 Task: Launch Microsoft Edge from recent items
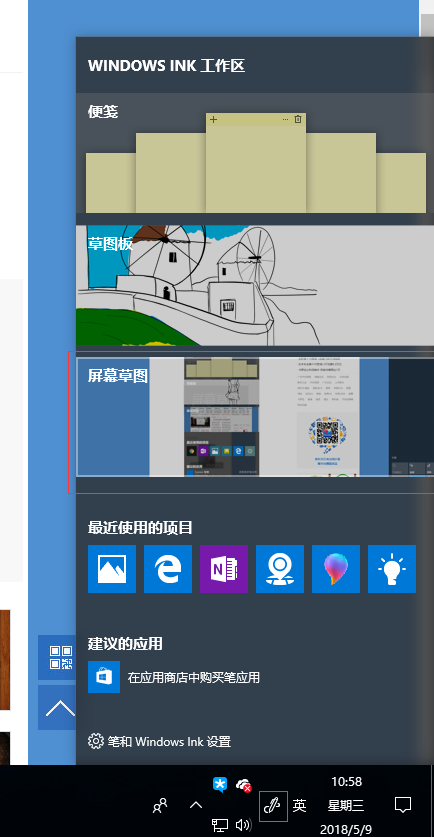click(x=168, y=569)
